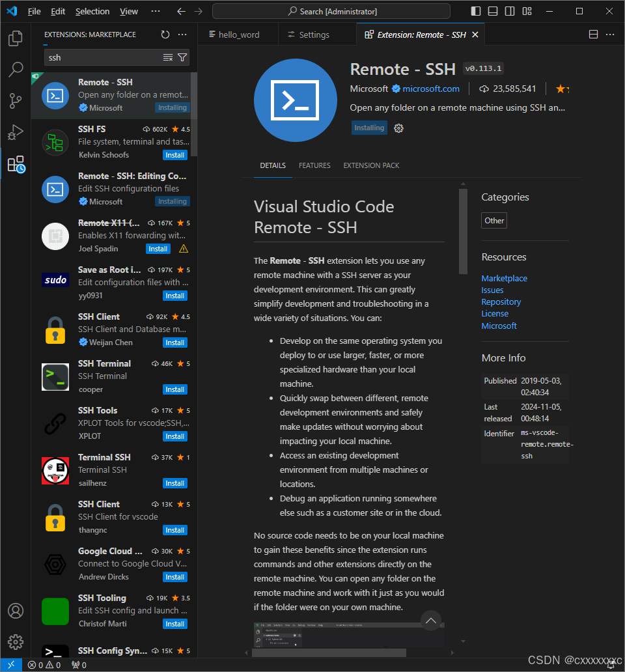625x672 pixels.
Task: Show warning on Remote X11 extension
Action: pyautogui.click(x=184, y=249)
